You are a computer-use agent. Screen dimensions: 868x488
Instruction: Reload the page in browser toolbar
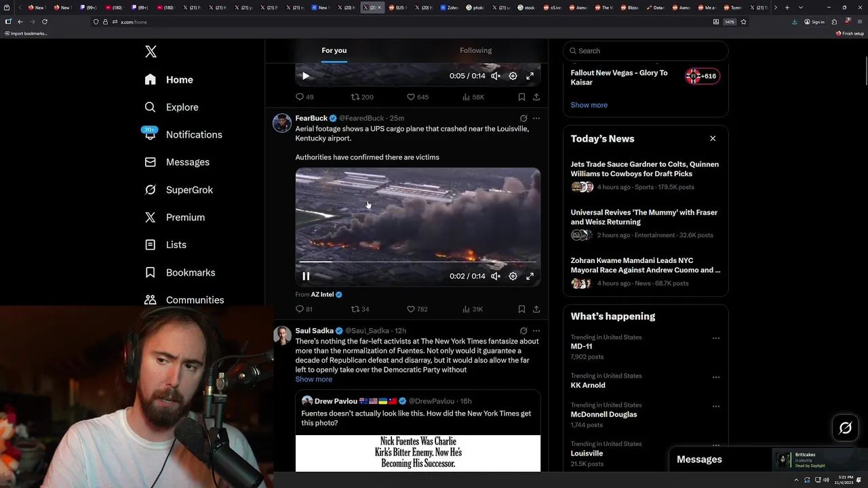[x=45, y=22]
